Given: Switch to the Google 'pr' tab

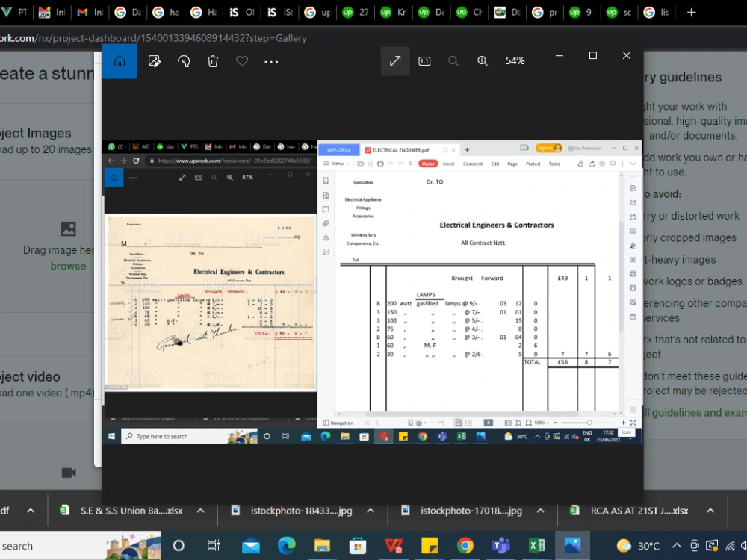Looking at the screenshot, I should (x=544, y=13).
